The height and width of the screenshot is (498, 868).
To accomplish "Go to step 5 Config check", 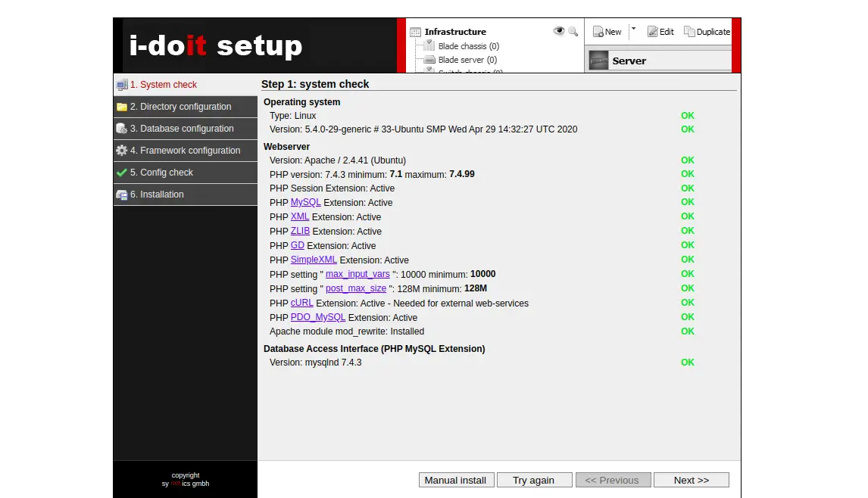I will (x=186, y=173).
